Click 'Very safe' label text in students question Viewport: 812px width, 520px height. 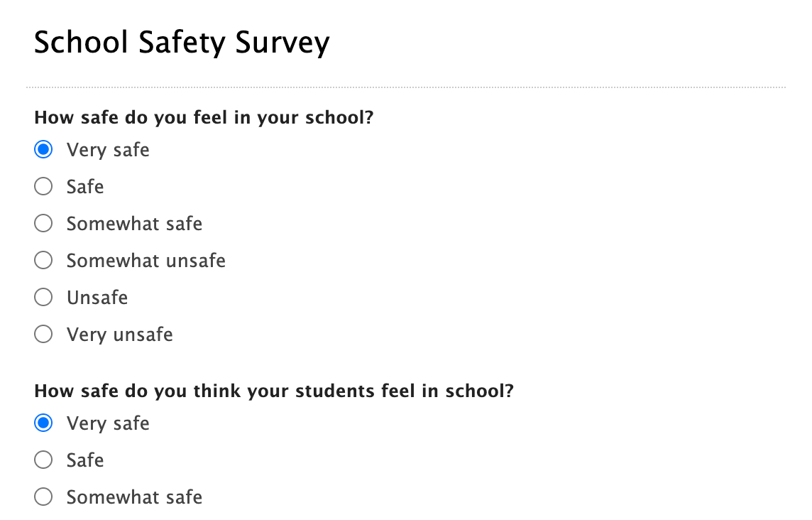(x=108, y=423)
